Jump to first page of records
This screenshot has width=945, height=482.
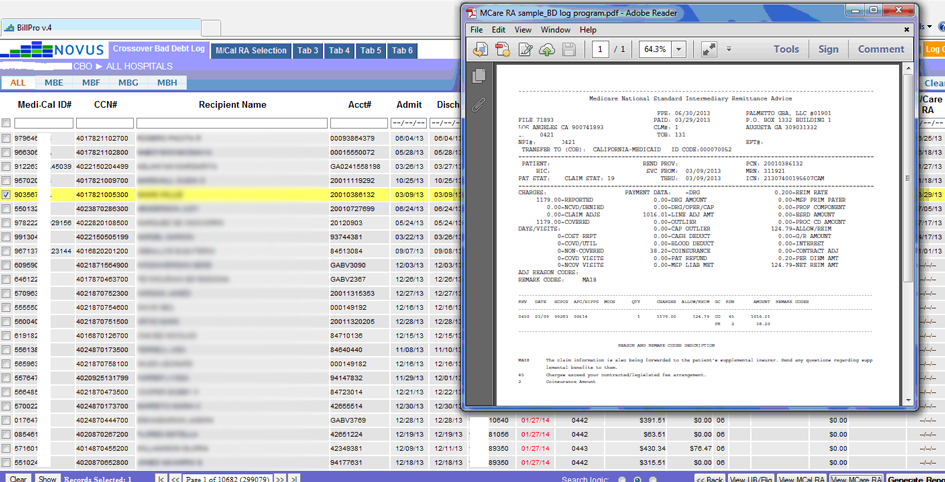(x=161, y=479)
